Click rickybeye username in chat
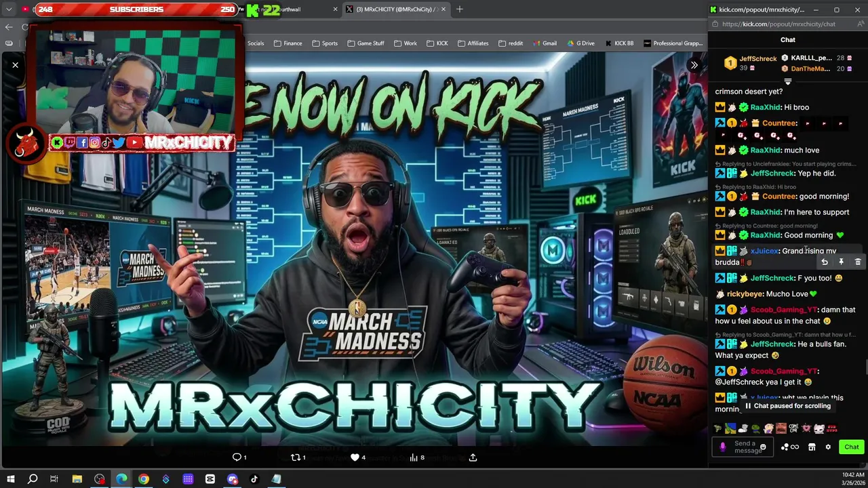868x488 pixels. (745, 294)
